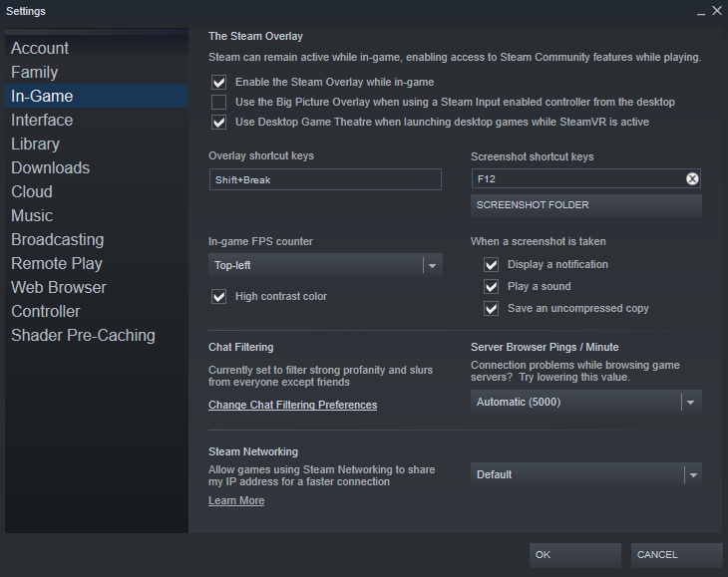728x577 pixels.
Task: Expand Server Browser Pings dropdown
Action: (x=585, y=402)
